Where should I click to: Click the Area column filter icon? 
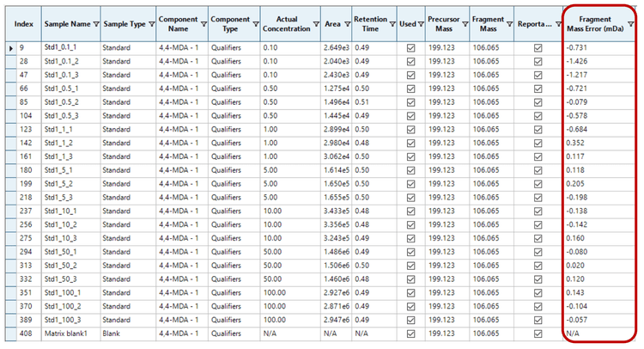click(x=345, y=24)
